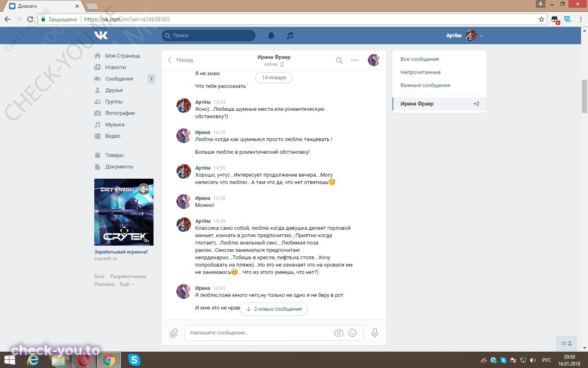Click the speech bubble icon beside Сообщения

coord(98,79)
